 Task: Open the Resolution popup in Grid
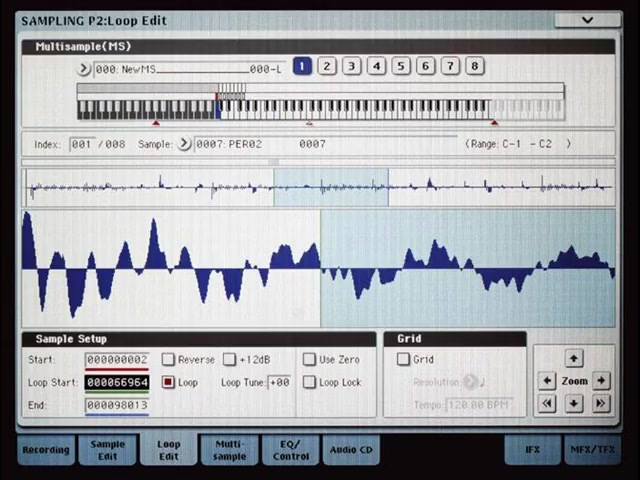[x=470, y=382]
